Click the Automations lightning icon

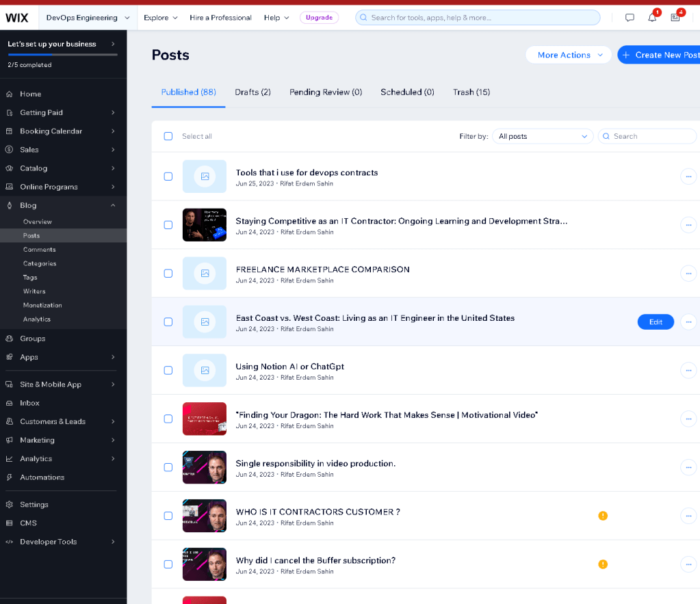coord(10,477)
